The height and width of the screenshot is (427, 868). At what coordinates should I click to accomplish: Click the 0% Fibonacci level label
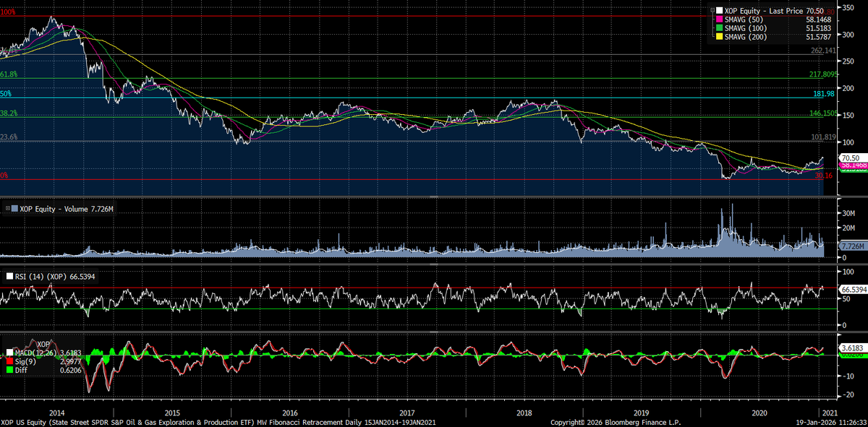click(5, 176)
